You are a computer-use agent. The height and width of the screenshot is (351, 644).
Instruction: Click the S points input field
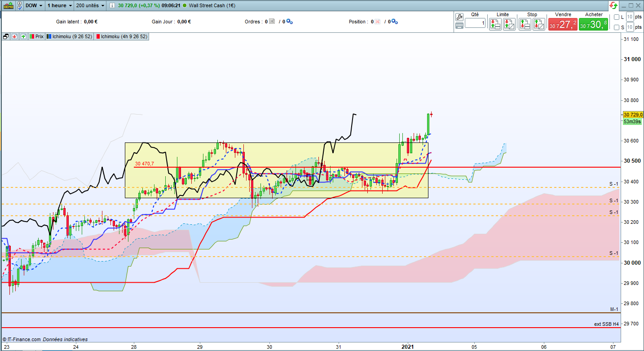(x=630, y=27)
